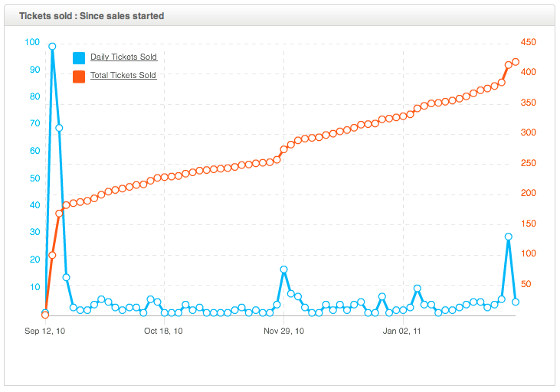Select the final orange total point at top right
Image resolution: width=560 pixels, height=392 pixels.
click(516, 62)
